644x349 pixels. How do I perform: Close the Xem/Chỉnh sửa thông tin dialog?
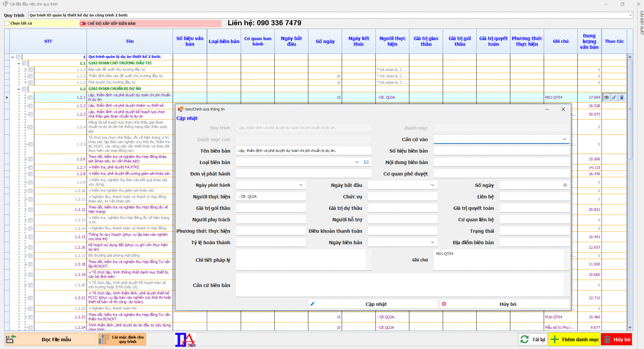[x=563, y=109]
